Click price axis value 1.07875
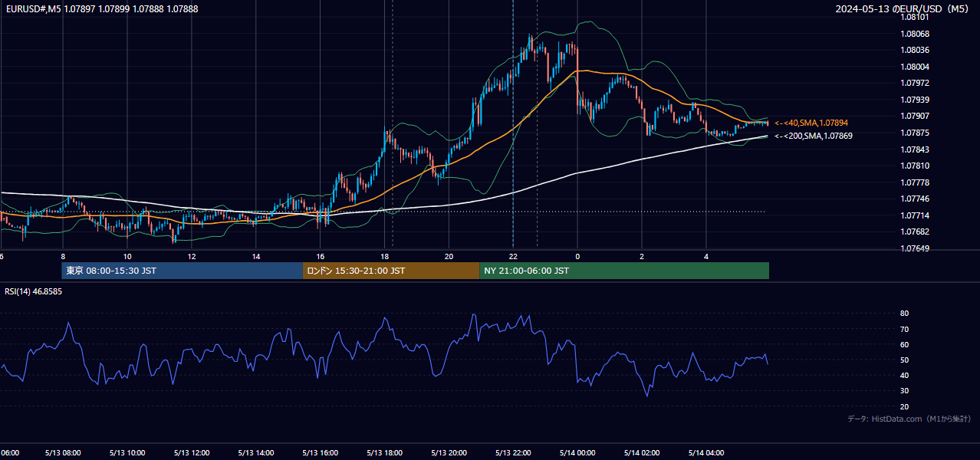Viewport: 980px width, 460px height. point(916,133)
